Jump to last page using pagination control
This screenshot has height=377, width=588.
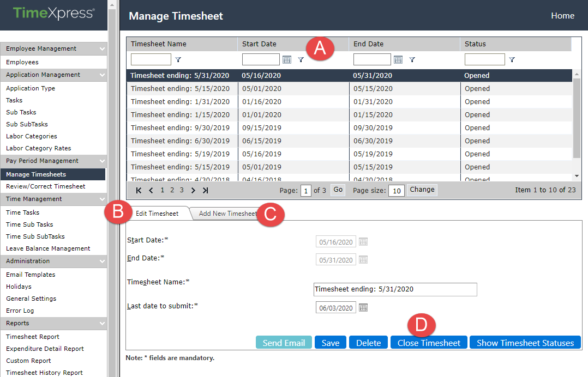(x=205, y=190)
